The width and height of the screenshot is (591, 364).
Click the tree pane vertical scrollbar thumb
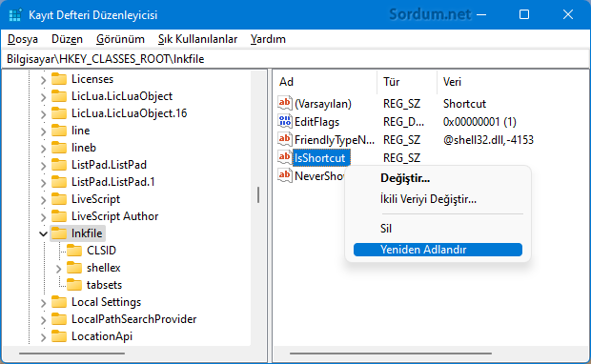pos(258,195)
